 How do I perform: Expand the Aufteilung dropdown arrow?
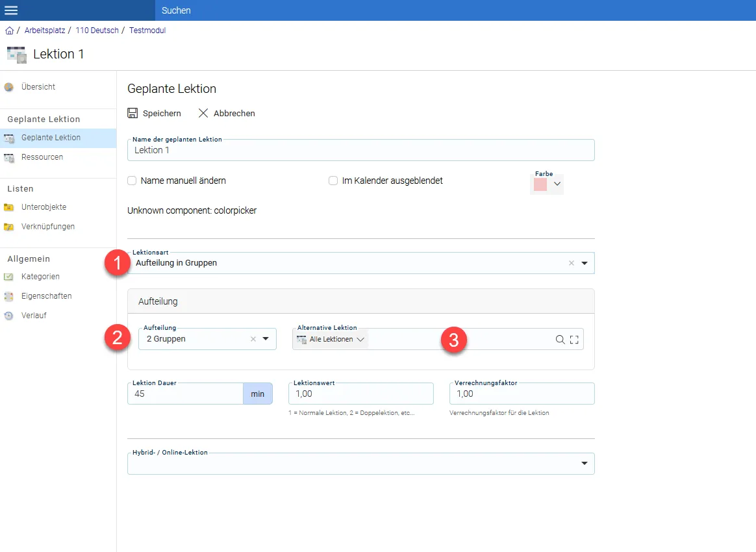pyautogui.click(x=266, y=339)
